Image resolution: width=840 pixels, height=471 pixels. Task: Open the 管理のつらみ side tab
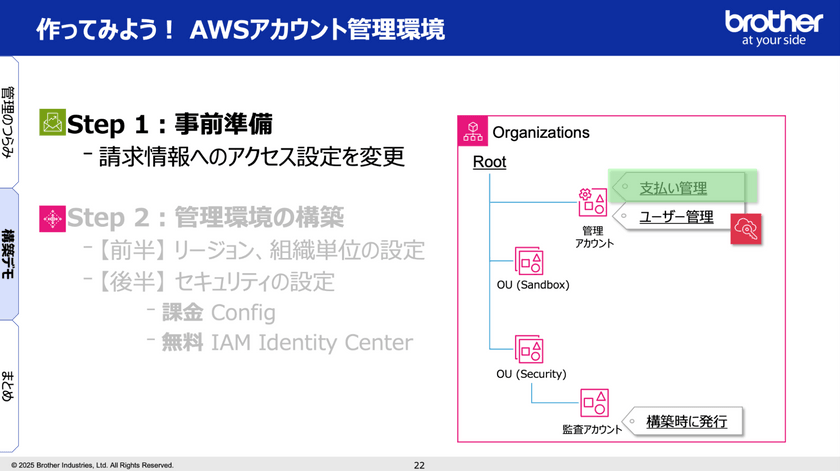click(9, 120)
